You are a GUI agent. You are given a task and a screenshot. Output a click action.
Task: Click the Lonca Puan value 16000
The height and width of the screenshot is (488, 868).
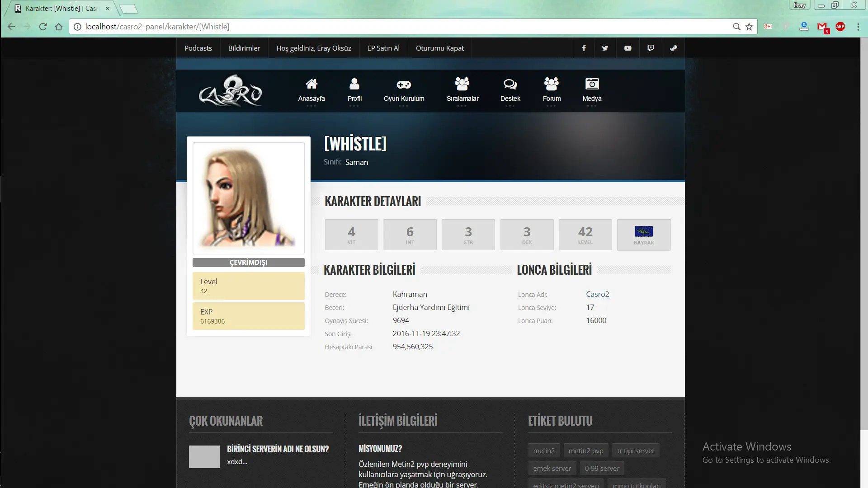[596, 320]
